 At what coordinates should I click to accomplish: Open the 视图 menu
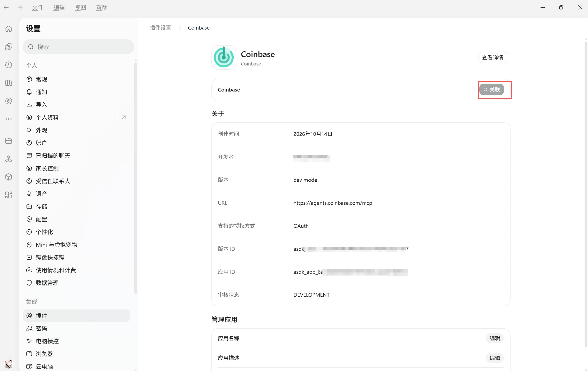tap(80, 8)
